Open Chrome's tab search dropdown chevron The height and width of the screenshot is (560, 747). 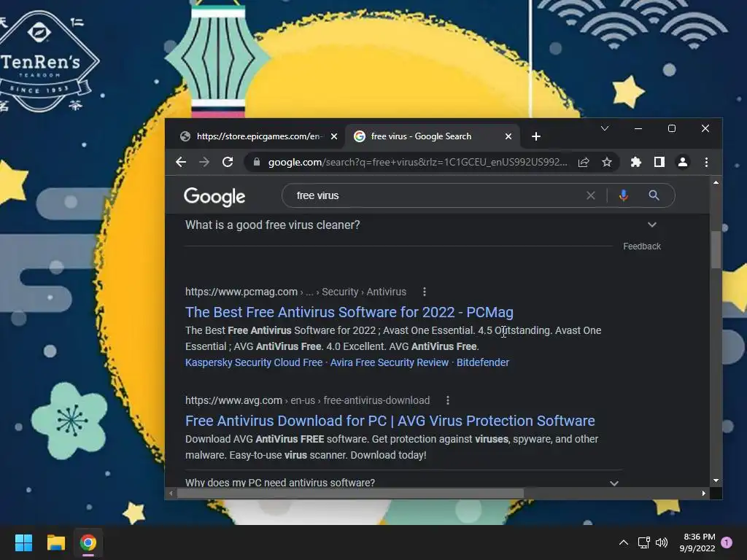tap(605, 128)
